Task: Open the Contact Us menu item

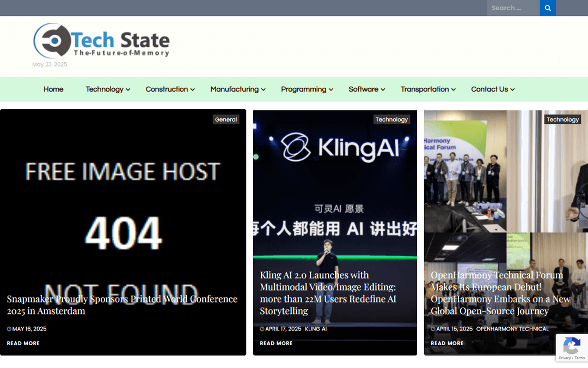Action: coord(489,89)
